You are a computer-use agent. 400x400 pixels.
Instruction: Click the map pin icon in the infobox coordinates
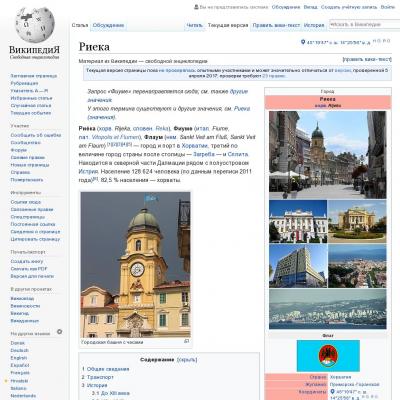click(332, 392)
